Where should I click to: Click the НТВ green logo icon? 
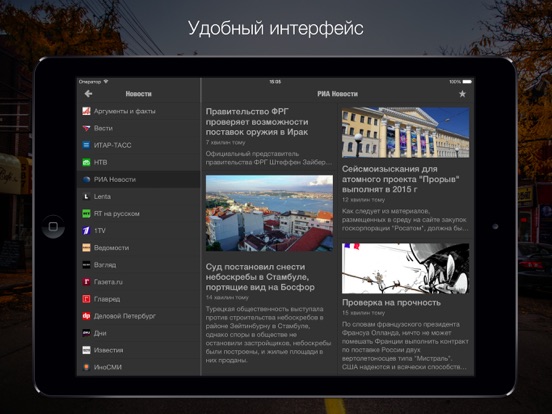(86, 162)
